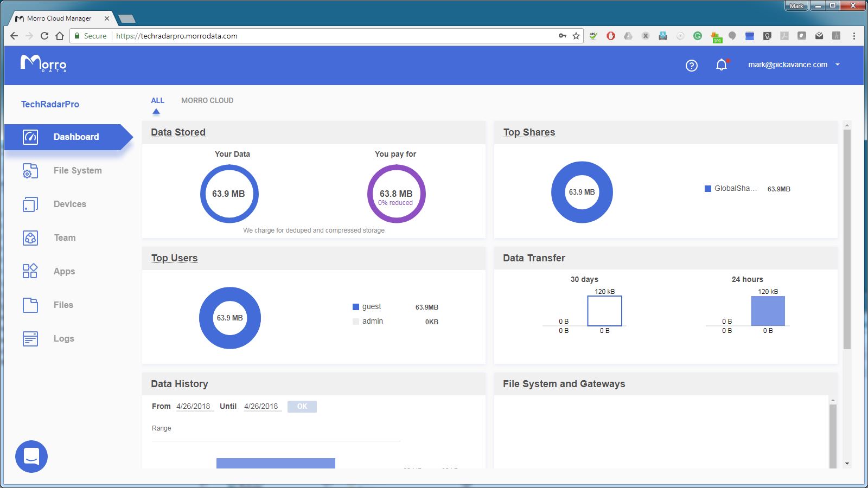Click the Grammarly extension icon
The image size is (868, 488).
coord(698,36)
